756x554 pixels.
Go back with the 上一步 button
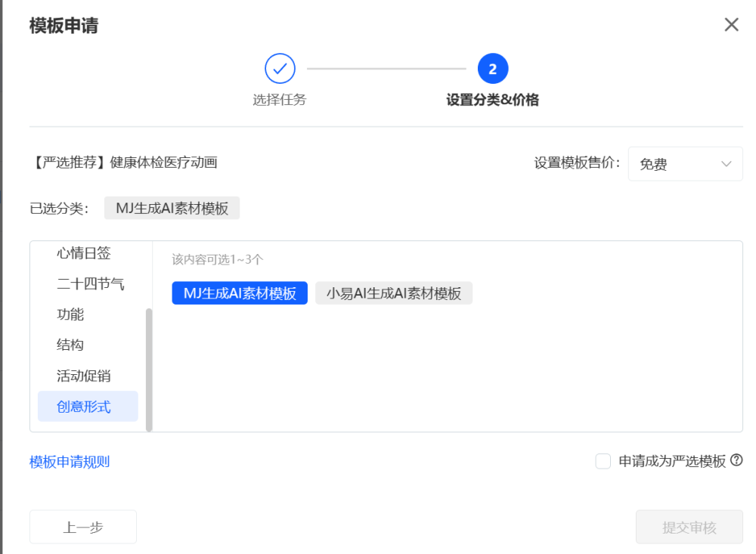83,527
